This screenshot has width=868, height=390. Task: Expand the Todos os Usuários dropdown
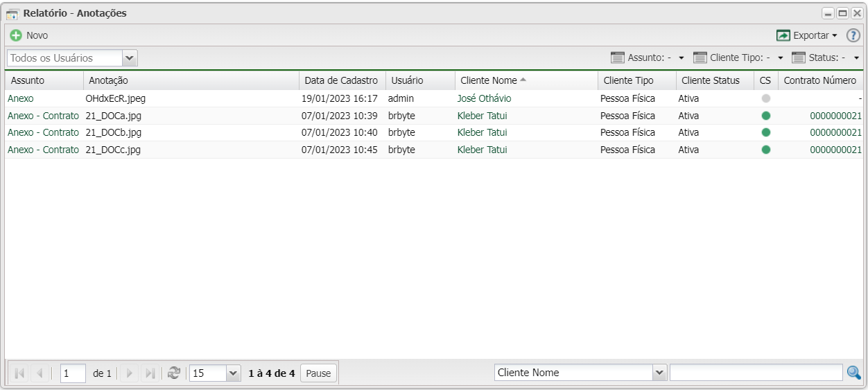(130, 58)
